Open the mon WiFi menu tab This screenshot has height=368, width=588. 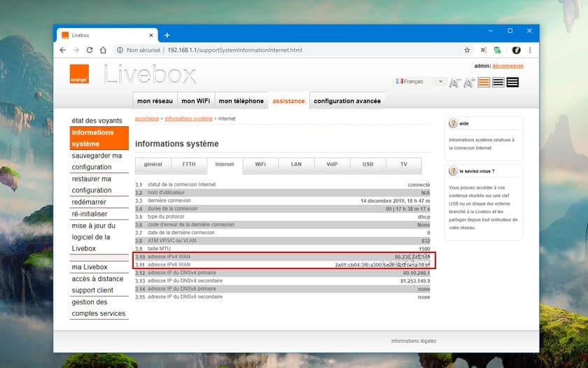tap(196, 101)
